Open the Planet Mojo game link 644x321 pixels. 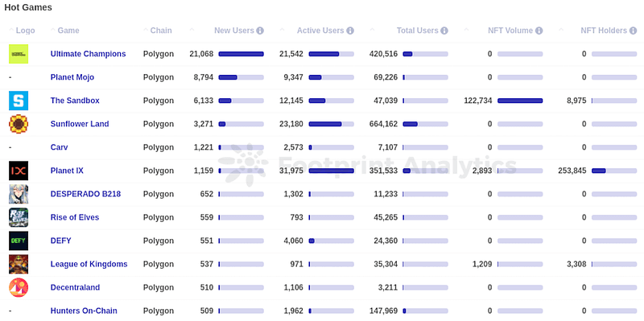[x=72, y=77]
